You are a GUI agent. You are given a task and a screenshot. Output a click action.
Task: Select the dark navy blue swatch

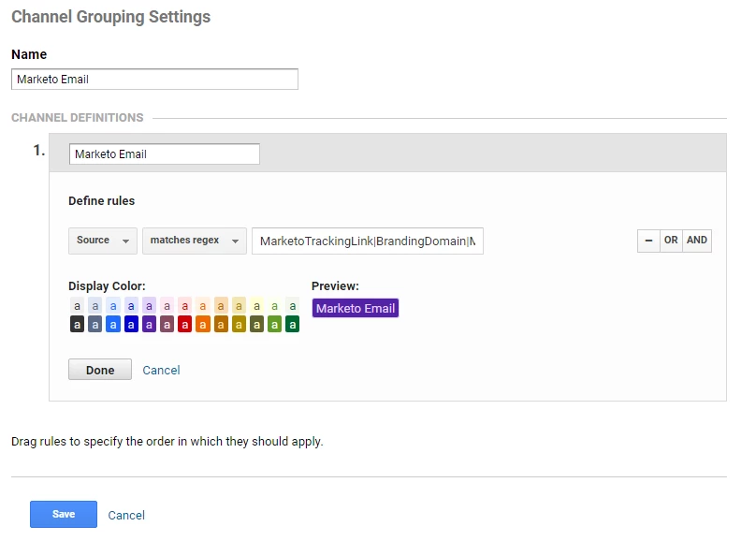(131, 325)
